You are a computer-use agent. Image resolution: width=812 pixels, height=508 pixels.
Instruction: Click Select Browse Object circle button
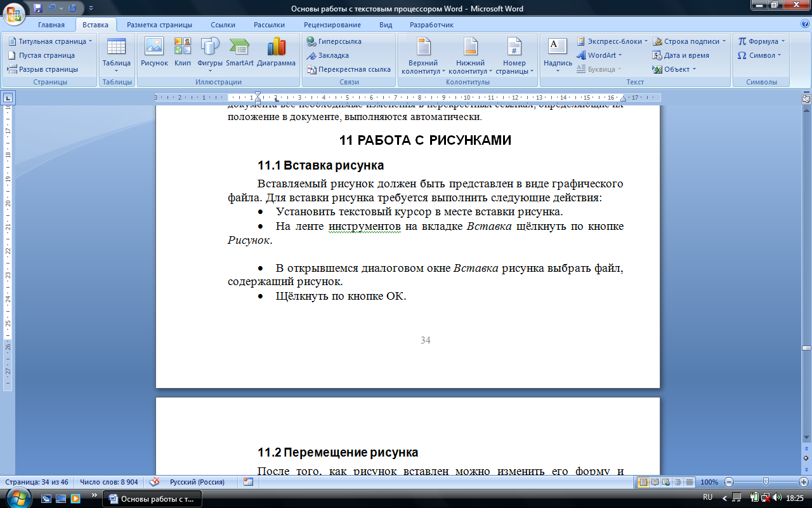806,458
